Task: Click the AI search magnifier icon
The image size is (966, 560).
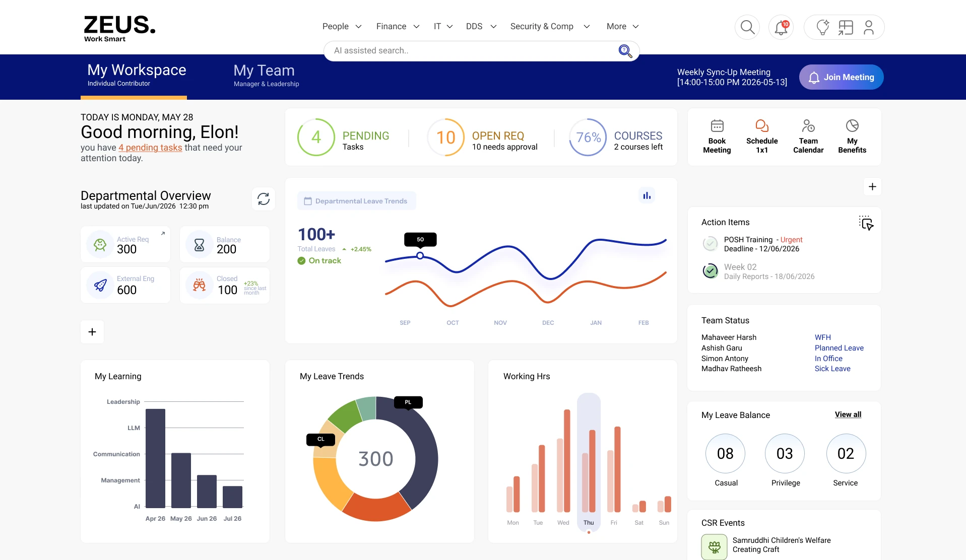Action: click(625, 51)
